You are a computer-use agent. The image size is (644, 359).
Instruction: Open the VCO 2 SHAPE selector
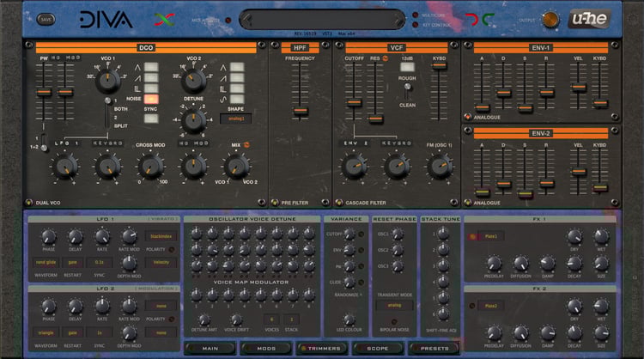[x=236, y=119]
